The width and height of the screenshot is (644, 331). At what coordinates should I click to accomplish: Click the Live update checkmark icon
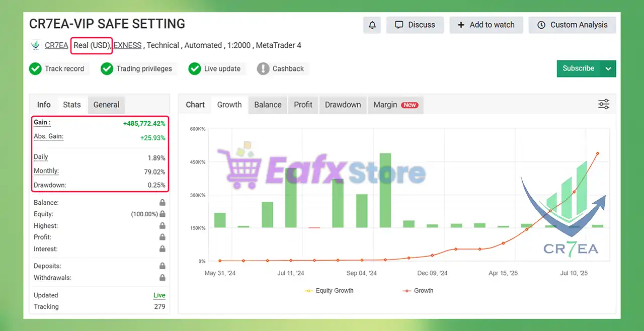[x=195, y=68]
